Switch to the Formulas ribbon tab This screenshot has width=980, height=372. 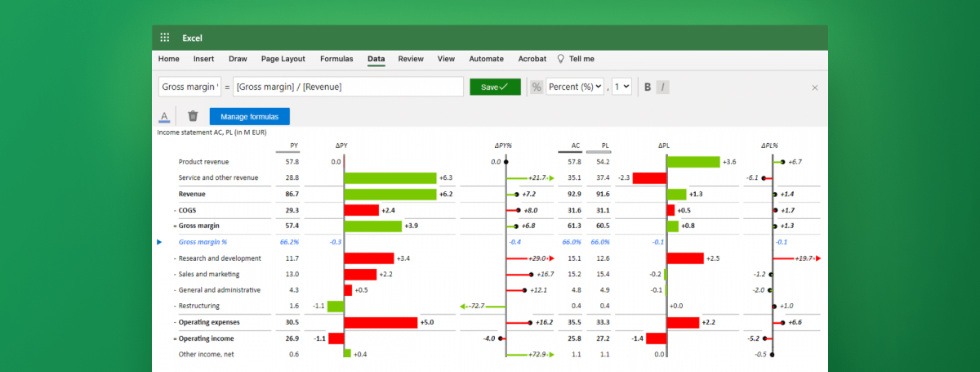point(336,59)
